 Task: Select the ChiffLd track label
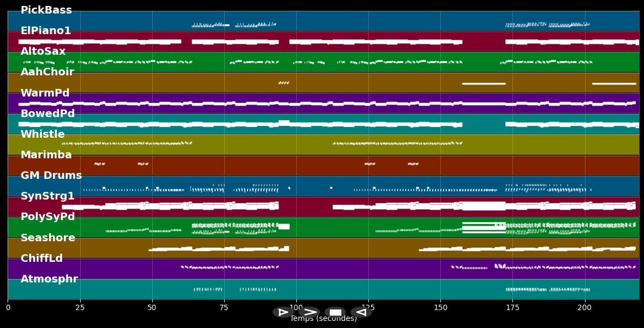(x=42, y=259)
